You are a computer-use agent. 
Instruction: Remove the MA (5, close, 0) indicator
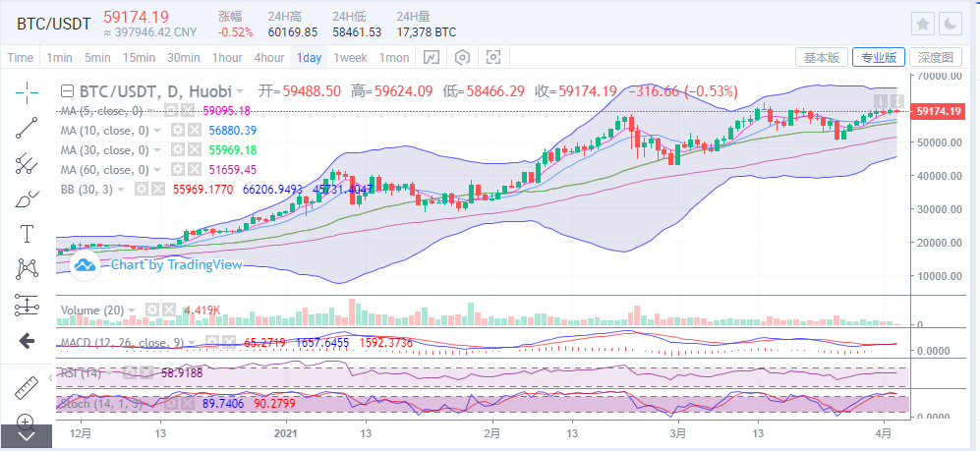tap(187, 111)
